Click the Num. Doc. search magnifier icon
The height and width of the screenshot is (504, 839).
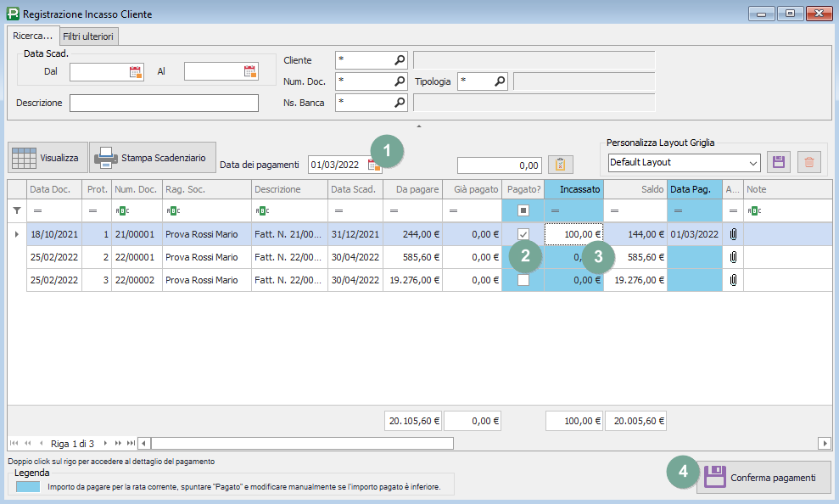(400, 81)
